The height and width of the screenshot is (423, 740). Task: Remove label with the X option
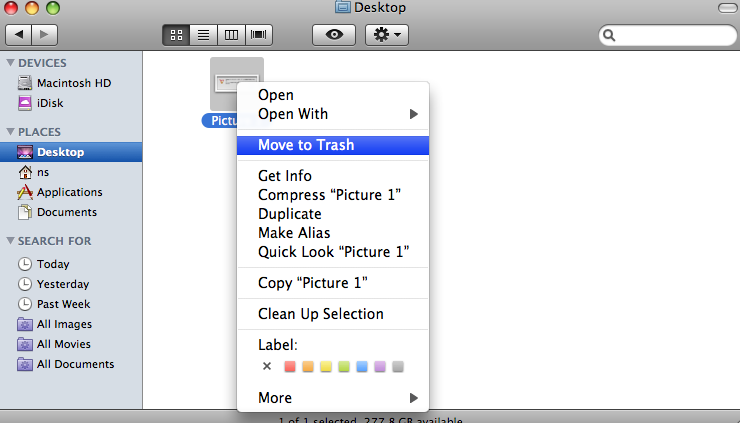pos(267,366)
